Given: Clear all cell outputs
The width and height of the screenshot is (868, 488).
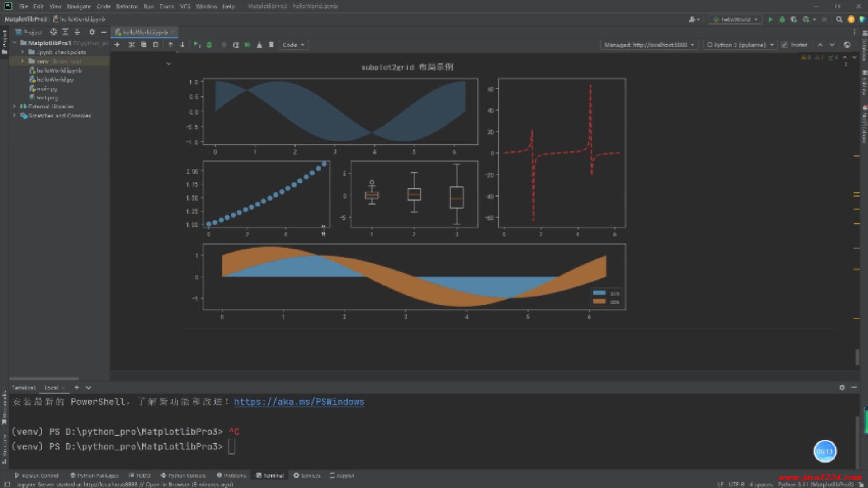Looking at the screenshot, I should pos(259,45).
